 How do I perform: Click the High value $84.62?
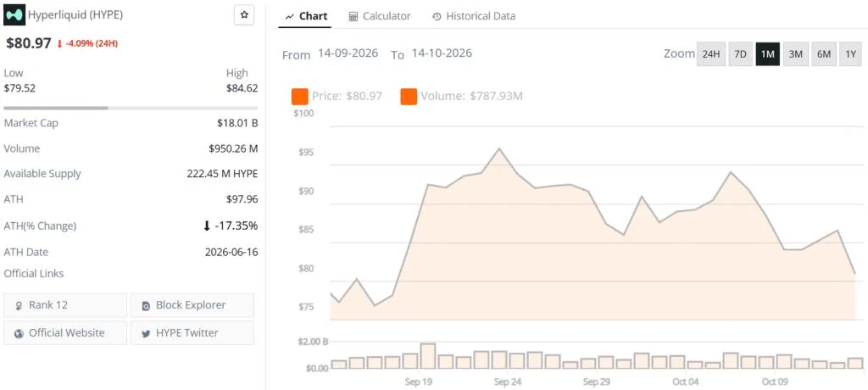[242, 87]
